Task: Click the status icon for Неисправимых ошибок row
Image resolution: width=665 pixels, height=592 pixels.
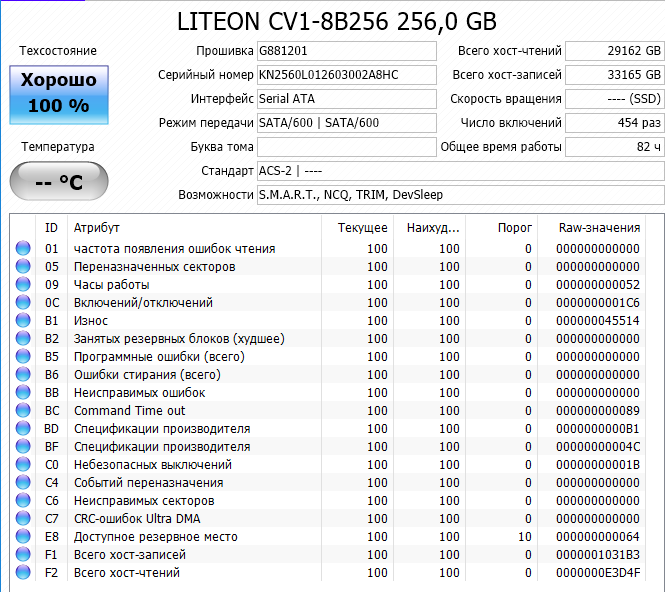Action: [x=23, y=393]
